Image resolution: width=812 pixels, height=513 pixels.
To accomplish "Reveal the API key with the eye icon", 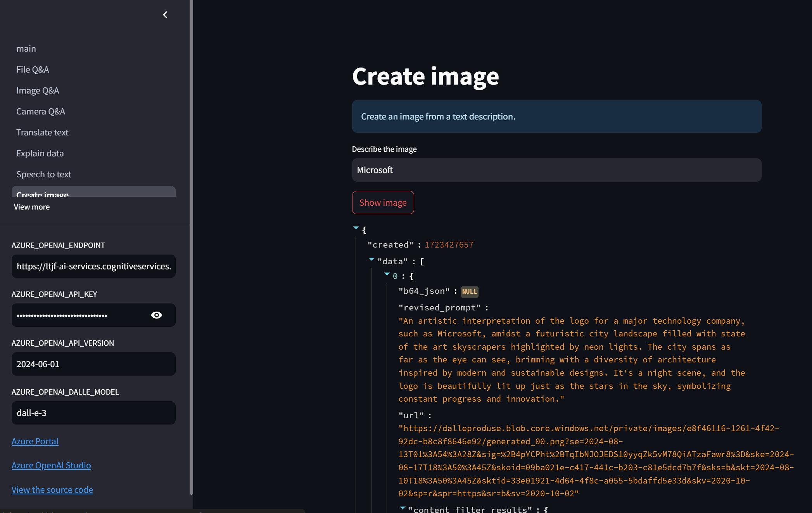I will coord(157,315).
